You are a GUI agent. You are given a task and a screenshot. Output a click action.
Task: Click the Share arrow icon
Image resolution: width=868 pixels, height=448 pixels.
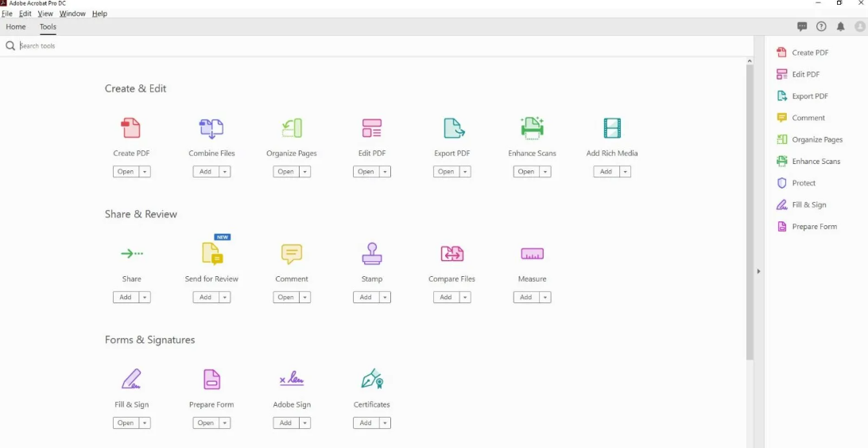click(x=132, y=253)
